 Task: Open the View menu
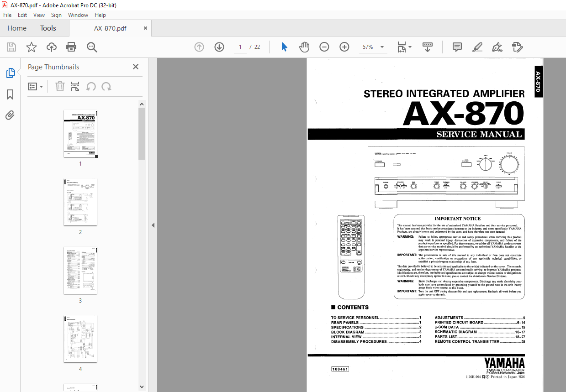click(x=39, y=15)
